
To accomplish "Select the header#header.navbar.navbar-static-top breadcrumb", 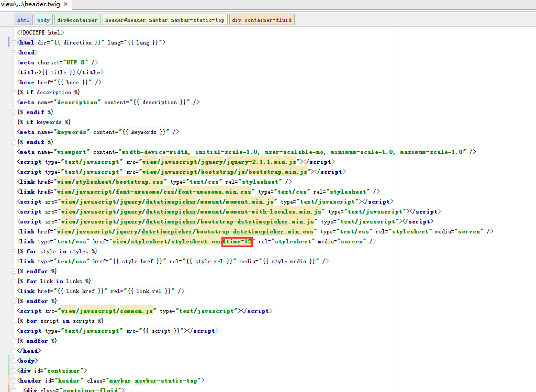I will [165, 20].
